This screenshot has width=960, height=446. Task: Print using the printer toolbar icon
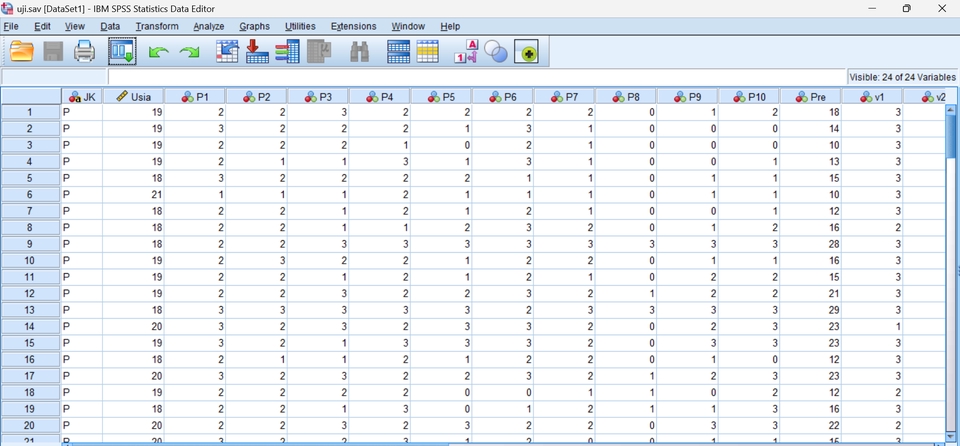tap(84, 51)
